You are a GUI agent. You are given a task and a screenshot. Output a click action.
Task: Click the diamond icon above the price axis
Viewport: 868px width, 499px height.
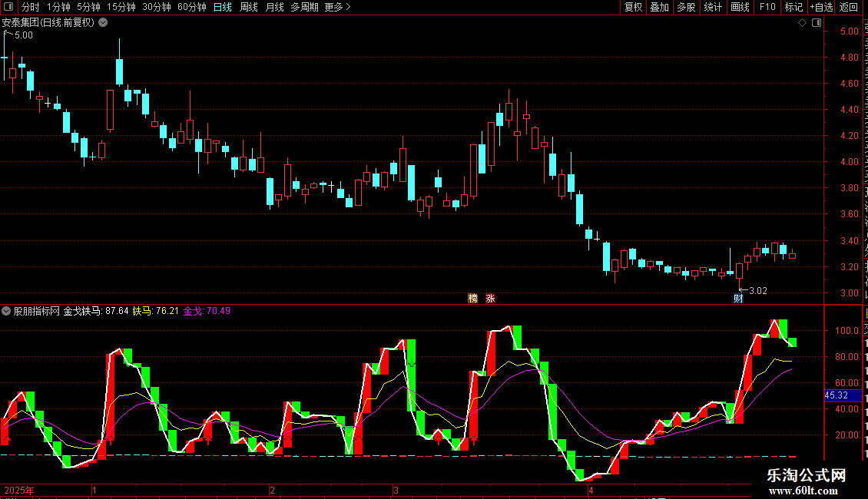pos(802,23)
